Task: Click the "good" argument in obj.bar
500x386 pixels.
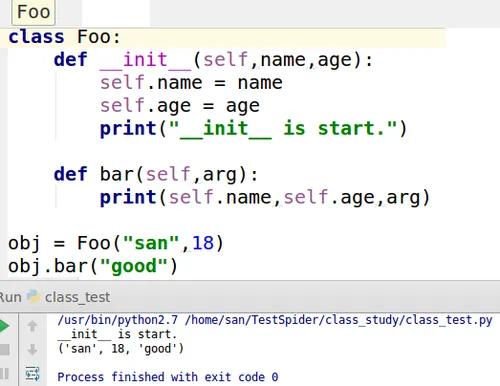Action: point(133,266)
